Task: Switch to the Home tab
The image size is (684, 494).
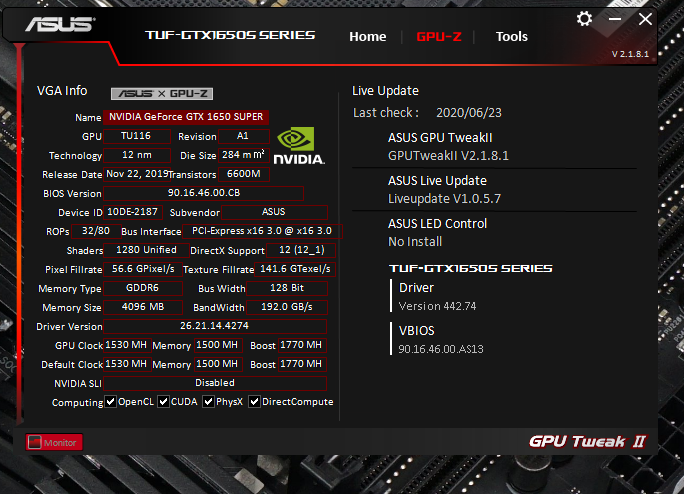Action: 367,37
